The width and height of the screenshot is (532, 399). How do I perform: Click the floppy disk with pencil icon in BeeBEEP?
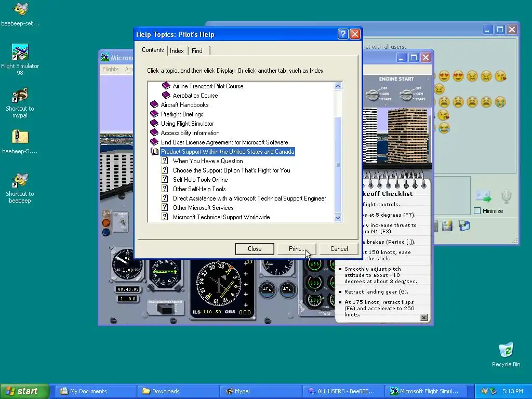pos(447,225)
